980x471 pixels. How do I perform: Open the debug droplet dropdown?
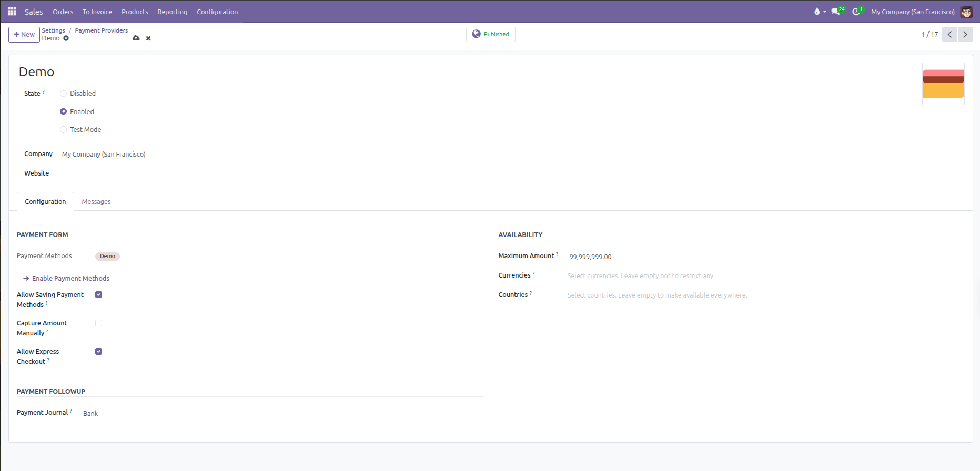820,12
